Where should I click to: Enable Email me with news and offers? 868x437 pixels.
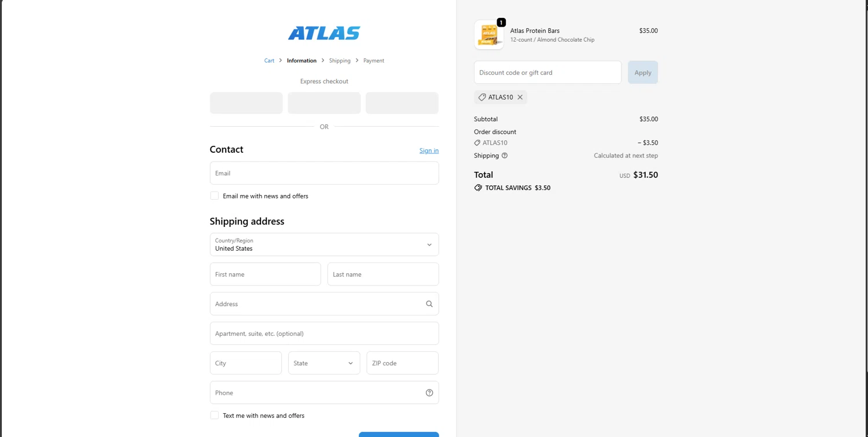[215, 196]
